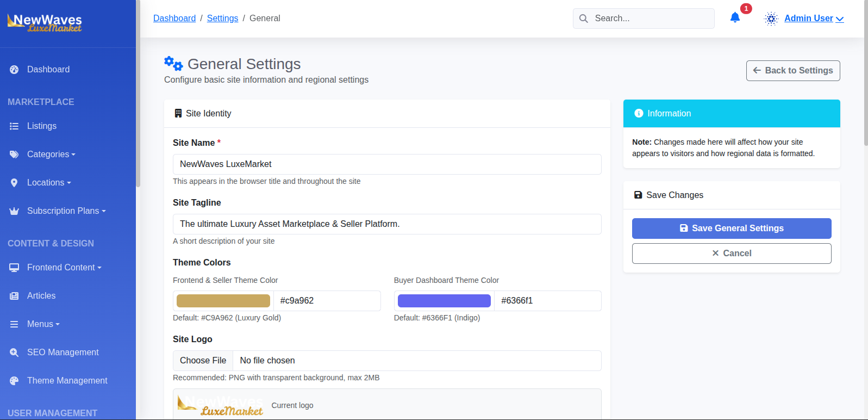Expand the Frontend Content submenu
The height and width of the screenshot is (420, 868).
[64, 268]
